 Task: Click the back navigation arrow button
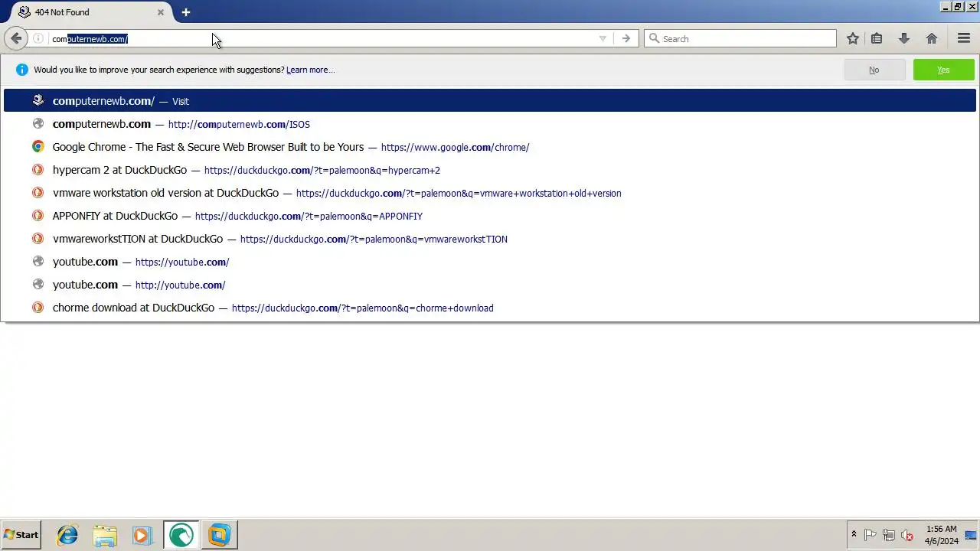[x=16, y=38]
